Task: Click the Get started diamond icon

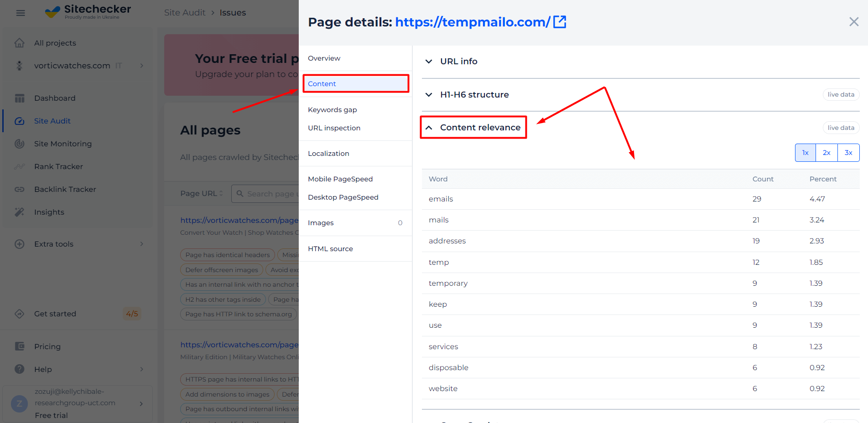Action: click(20, 314)
